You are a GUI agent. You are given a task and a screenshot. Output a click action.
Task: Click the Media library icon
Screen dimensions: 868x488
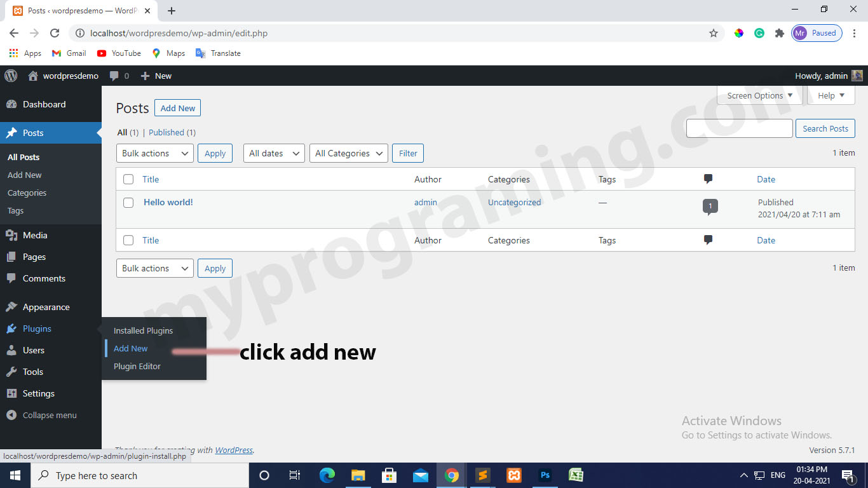[x=13, y=235]
